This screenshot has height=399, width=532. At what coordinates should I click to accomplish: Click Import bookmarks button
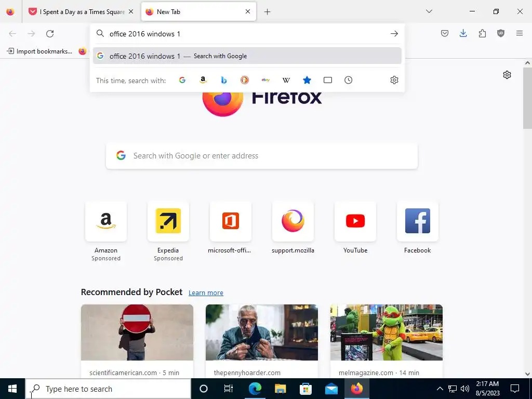tap(39, 51)
